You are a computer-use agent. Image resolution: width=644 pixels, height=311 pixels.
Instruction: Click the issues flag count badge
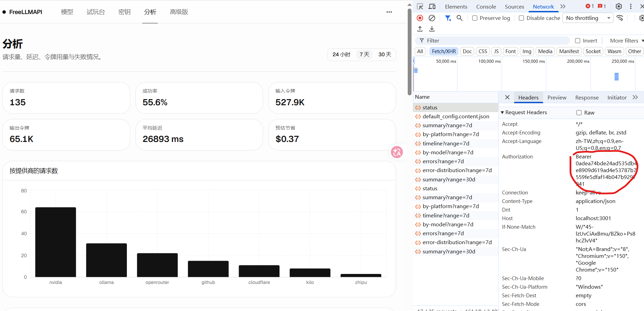602,6
